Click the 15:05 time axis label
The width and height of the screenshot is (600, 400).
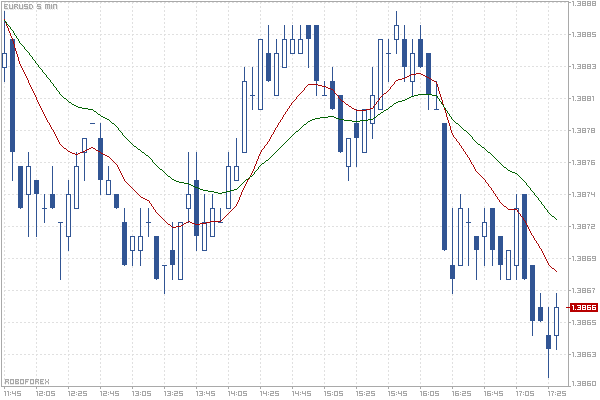(x=333, y=393)
